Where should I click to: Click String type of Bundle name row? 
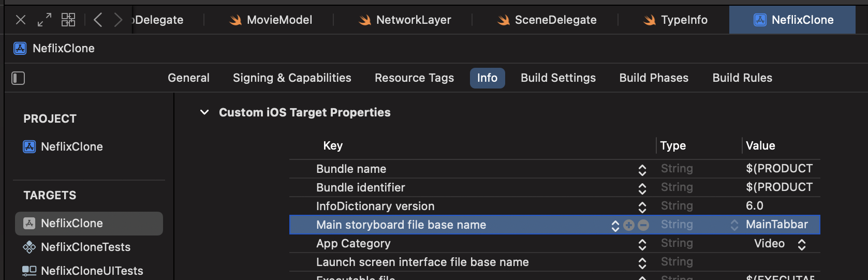676,168
